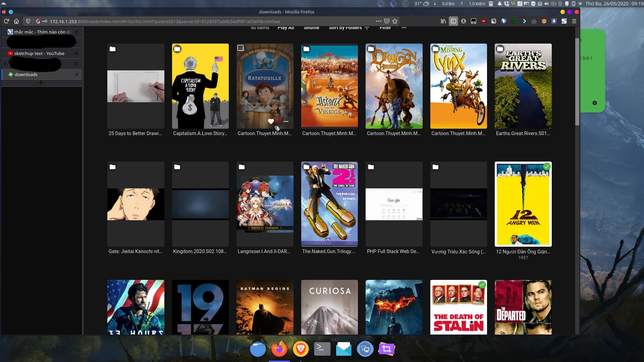
Task: Open the page actions three-dot menu in address bar
Action: (x=379, y=21)
